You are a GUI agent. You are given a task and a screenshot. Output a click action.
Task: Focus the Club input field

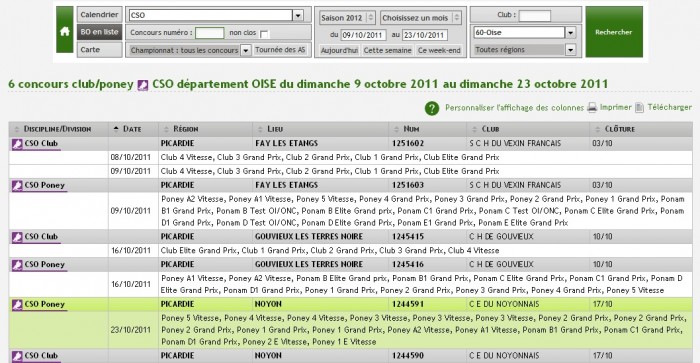pos(535,16)
